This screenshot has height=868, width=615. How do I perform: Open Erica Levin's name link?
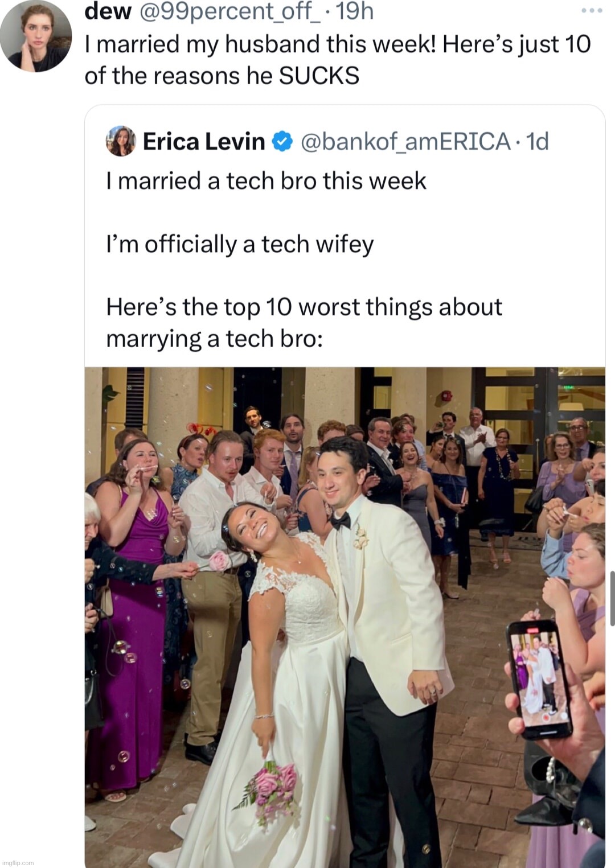(x=204, y=142)
